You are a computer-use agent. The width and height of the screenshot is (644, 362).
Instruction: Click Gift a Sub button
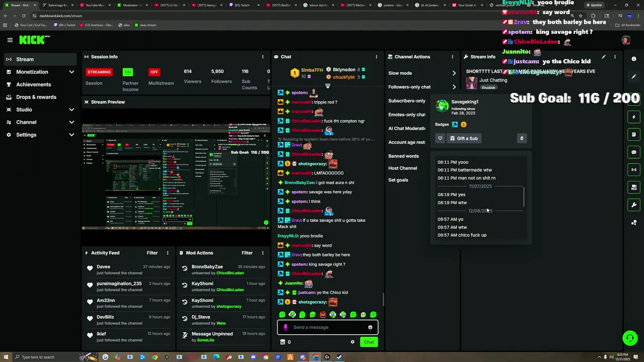pyautogui.click(x=464, y=138)
